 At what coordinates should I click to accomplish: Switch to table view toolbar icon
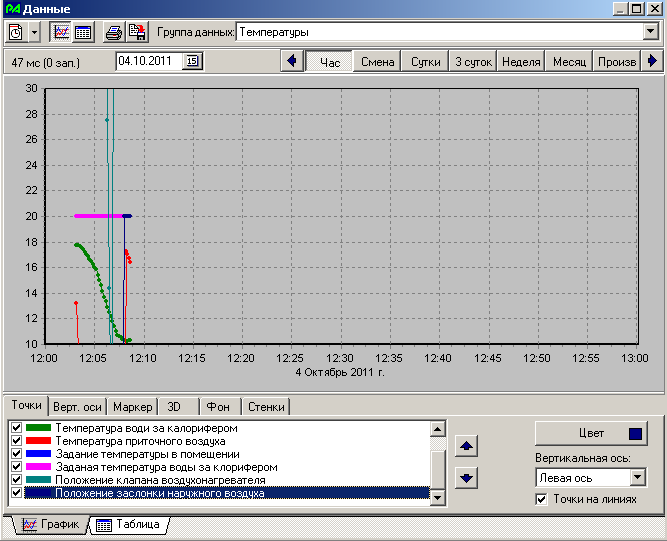pos(83,32)
